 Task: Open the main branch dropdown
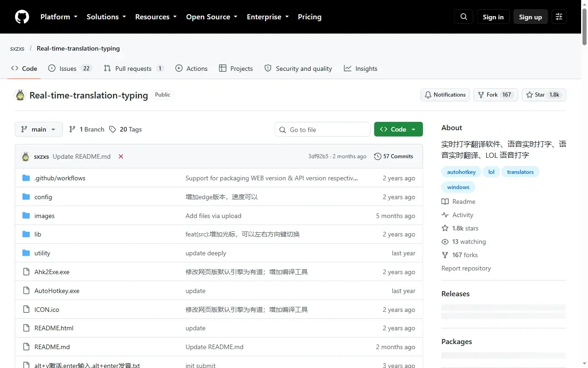tap(39, 129)
